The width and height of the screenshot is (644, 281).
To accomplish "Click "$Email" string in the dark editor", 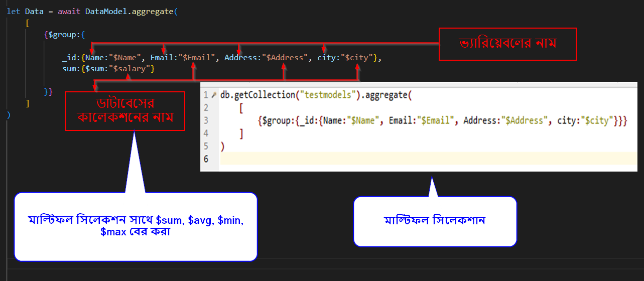I will coord(197,58).
